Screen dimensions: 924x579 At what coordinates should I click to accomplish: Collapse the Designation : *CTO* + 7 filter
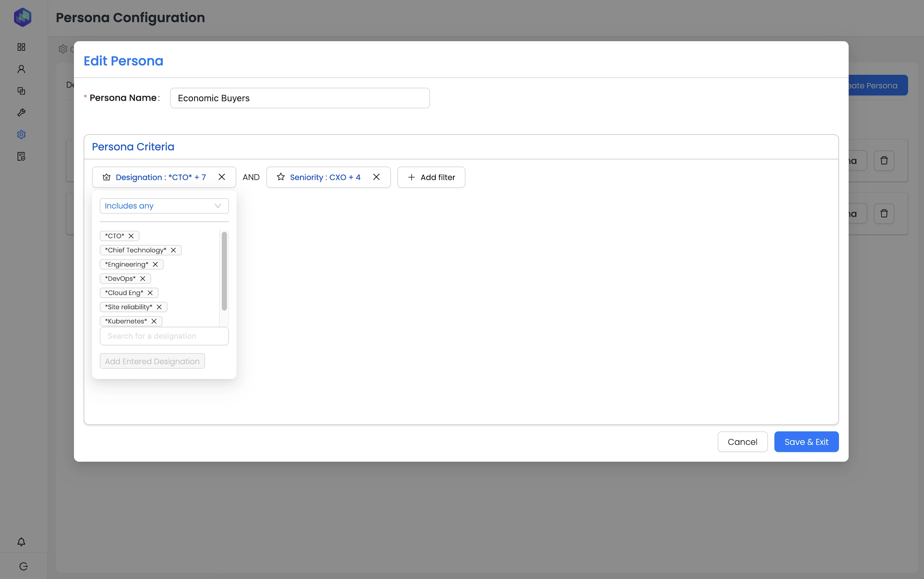click(161, 177)
